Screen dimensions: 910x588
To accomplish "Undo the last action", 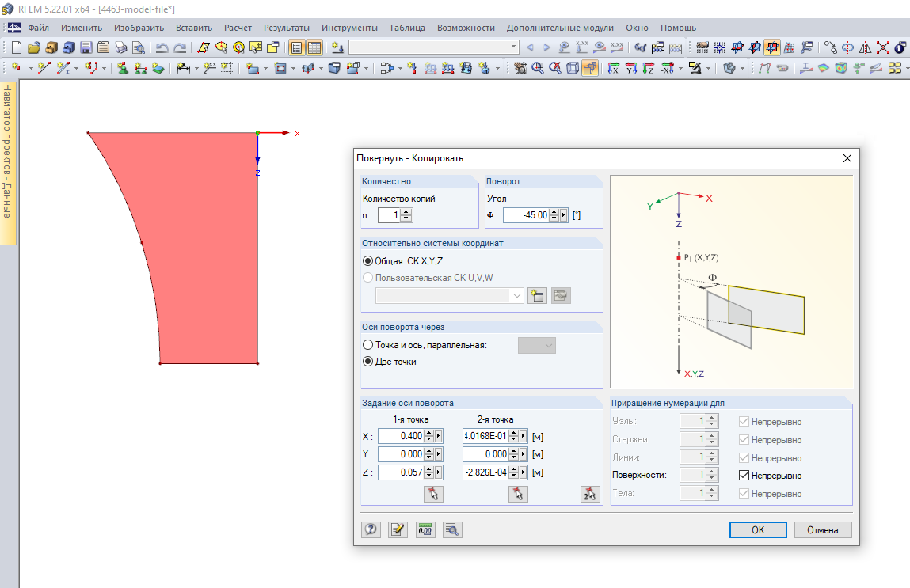I will click(x=162, y=47).
